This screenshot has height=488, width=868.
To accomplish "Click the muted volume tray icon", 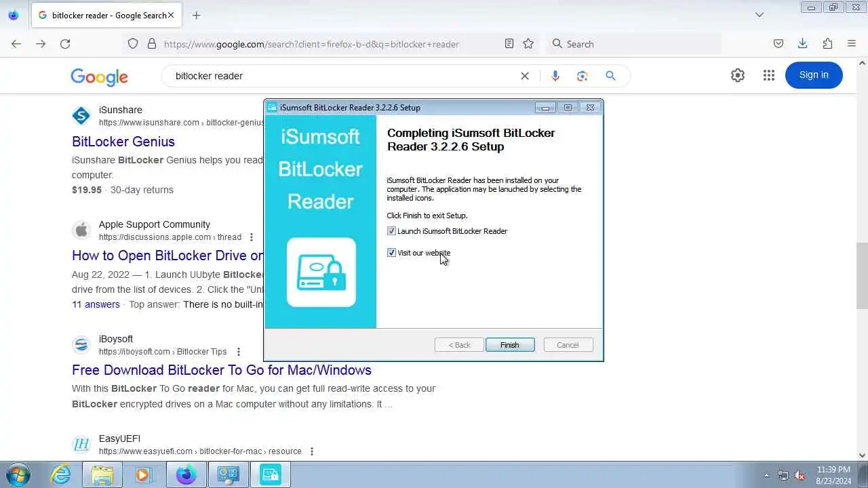I will pos(800,475).
